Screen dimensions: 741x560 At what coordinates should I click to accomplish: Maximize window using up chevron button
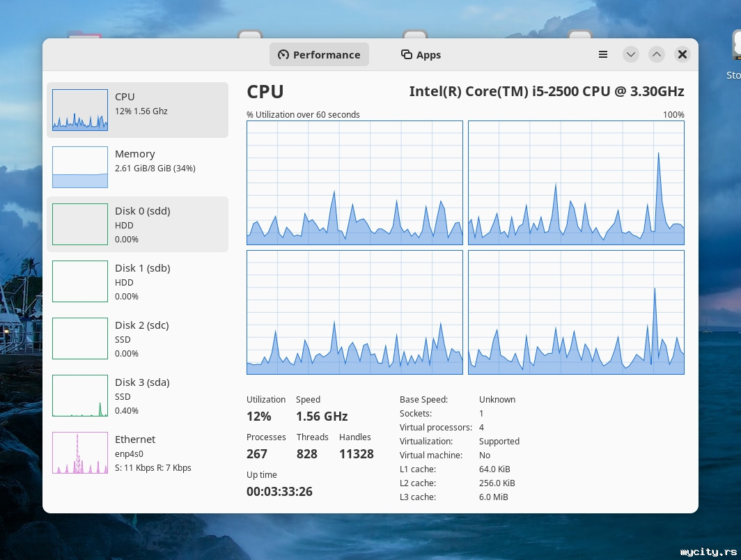[x=657, y=54]
